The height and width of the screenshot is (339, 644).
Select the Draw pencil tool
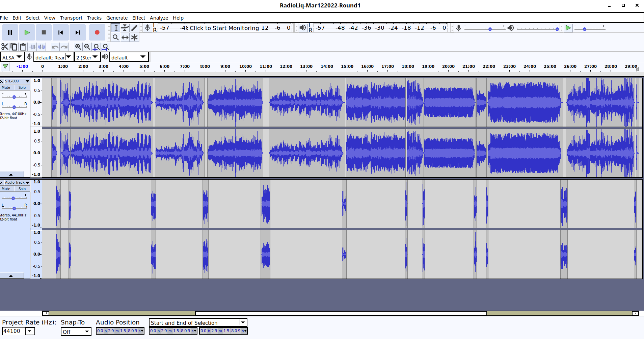[134, 28]
